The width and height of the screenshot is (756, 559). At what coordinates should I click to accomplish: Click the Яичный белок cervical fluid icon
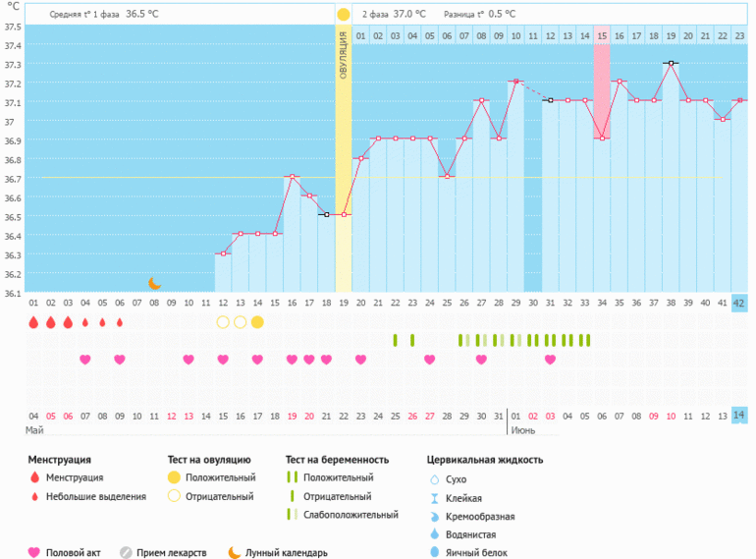point(433,552)
